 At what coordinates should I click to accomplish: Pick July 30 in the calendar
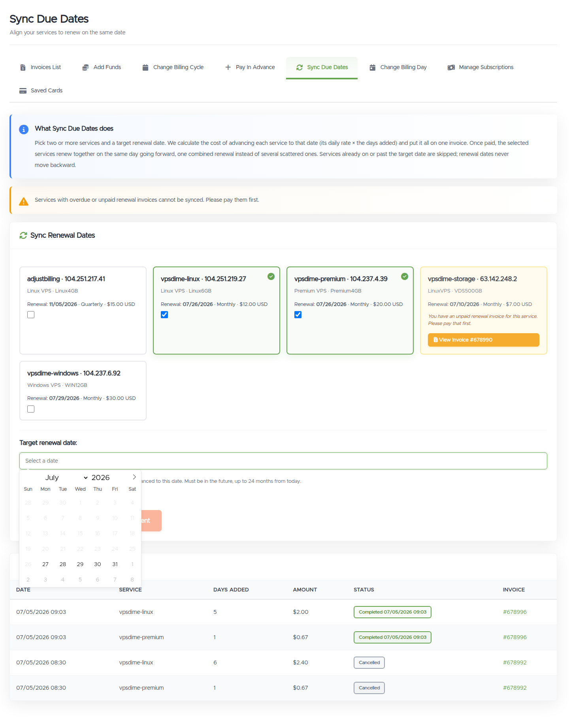click(98, 564)
